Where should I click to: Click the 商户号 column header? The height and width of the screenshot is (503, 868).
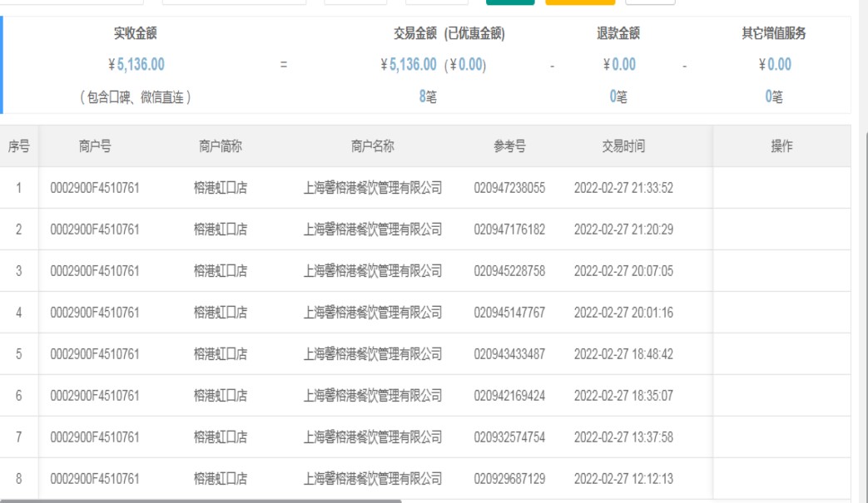click(95, 146)
